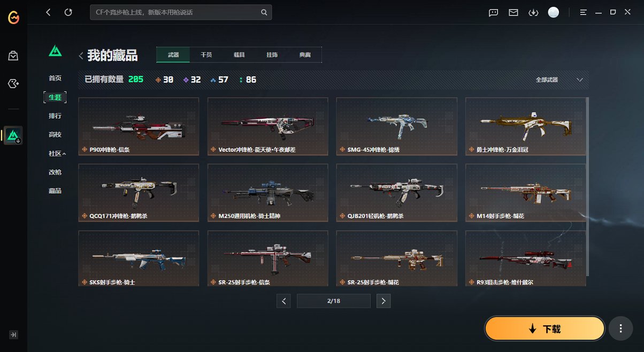Expand the 社区 sidebar menu

[x=57, y=153]
